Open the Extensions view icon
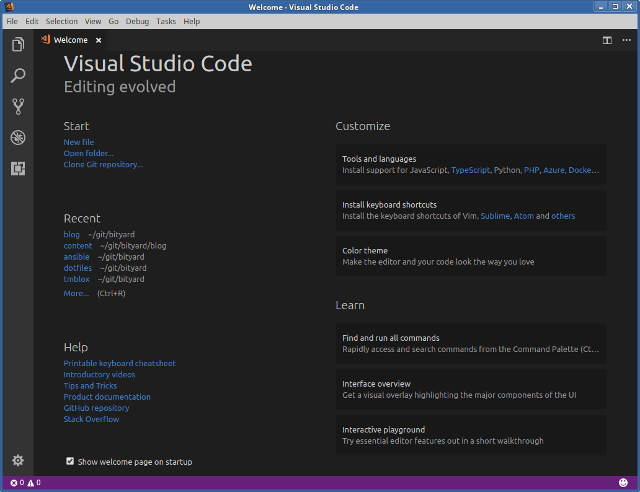The image size is (640, 492). (x=17, y=168)
